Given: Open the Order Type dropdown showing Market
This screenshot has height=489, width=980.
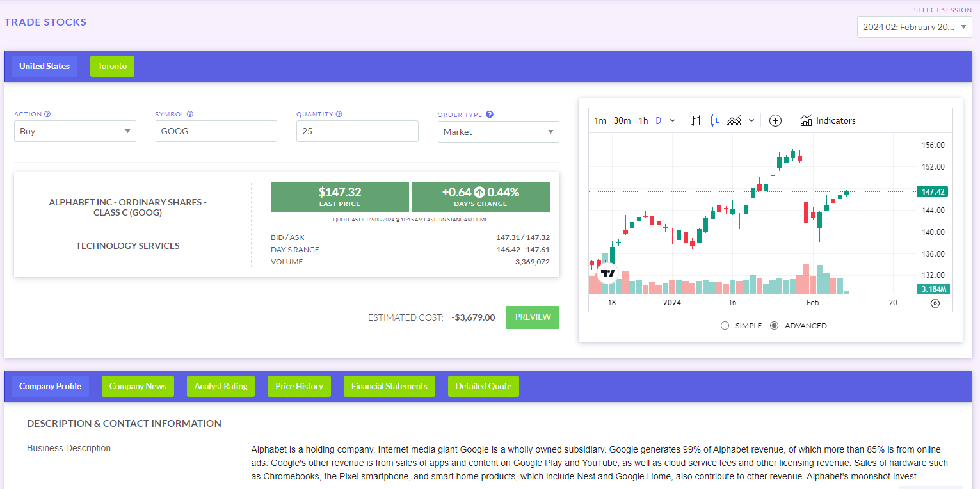Looking at the screenshot, I should (x=499, y=132).
